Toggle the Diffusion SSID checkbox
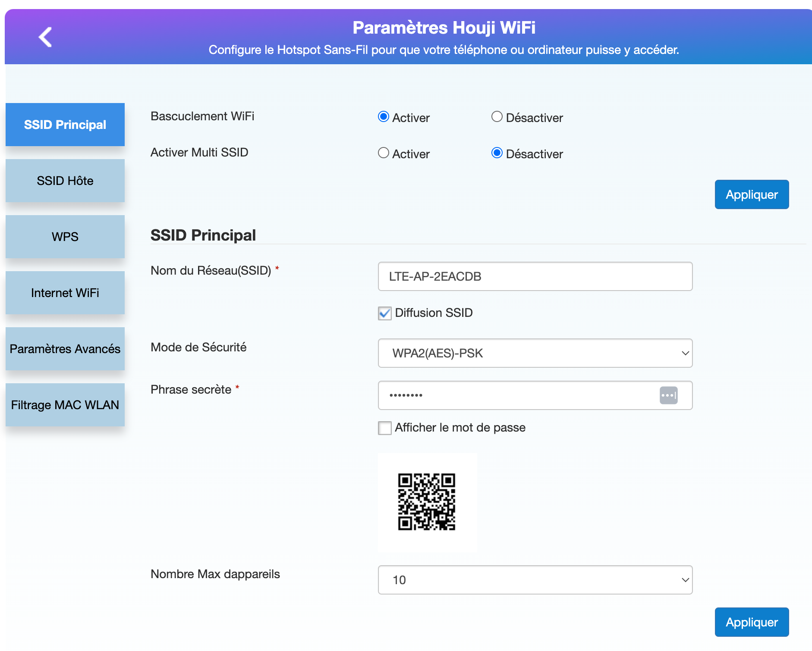This screenshot has height=651, width=812. point(385,313)
